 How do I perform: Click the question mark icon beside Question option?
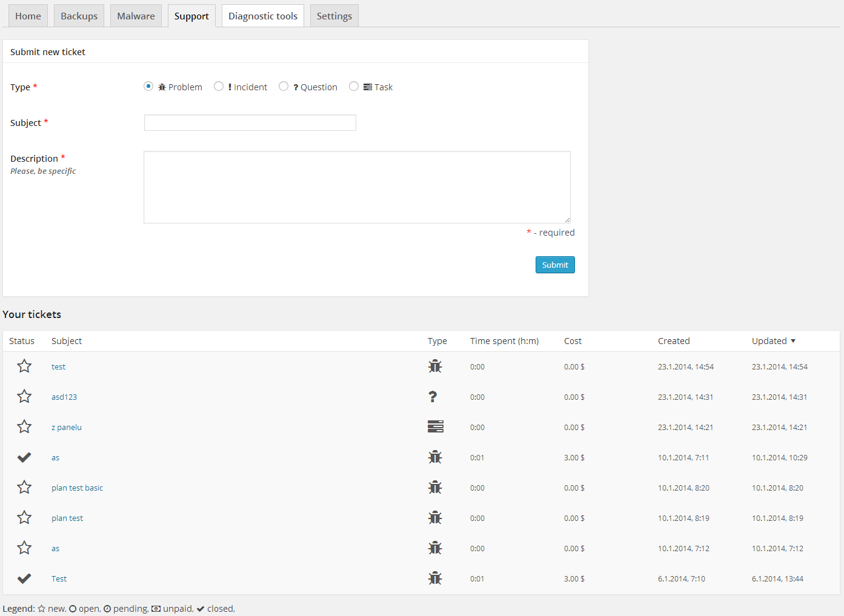click(296, 87)
